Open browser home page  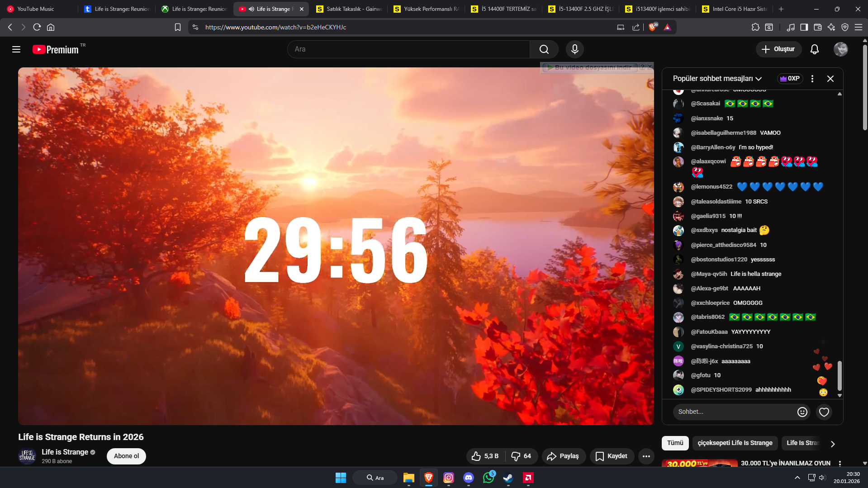point(51,27)
